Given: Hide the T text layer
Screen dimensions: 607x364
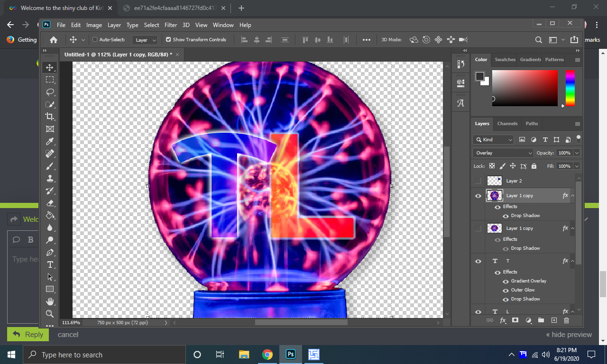Looking at the screenshot, I should pos(478,261).
